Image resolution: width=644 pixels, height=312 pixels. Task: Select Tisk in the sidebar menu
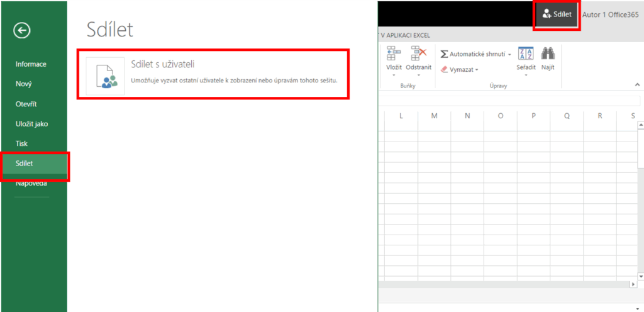coord(21,143)
